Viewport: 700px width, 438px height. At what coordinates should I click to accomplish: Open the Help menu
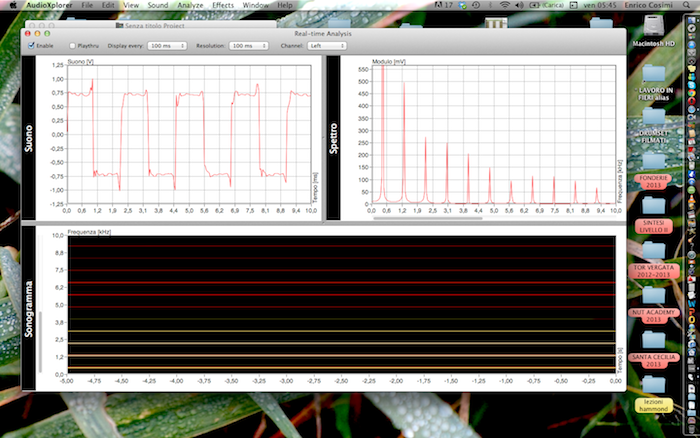coord(285,5)
